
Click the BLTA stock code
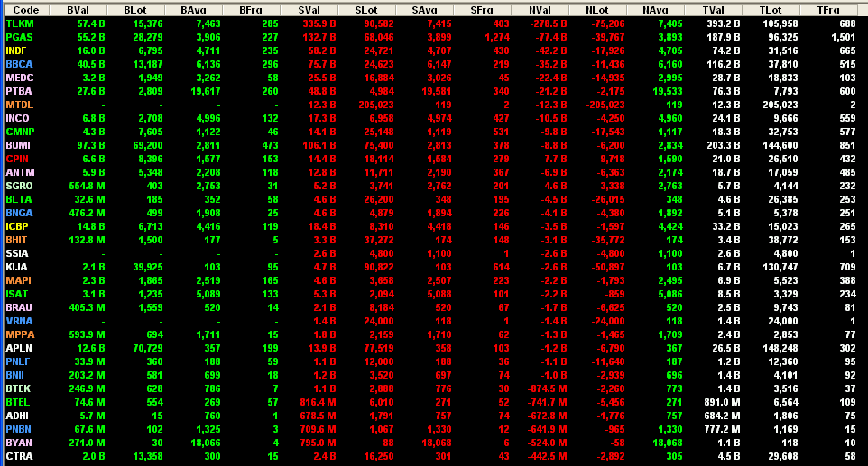click(x=19, y=199)
